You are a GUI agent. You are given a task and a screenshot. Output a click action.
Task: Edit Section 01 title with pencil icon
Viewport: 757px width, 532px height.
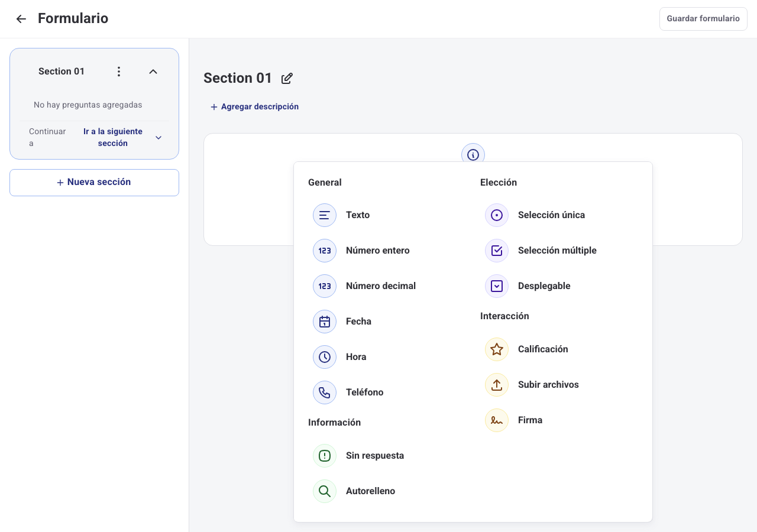coord(287,78)
